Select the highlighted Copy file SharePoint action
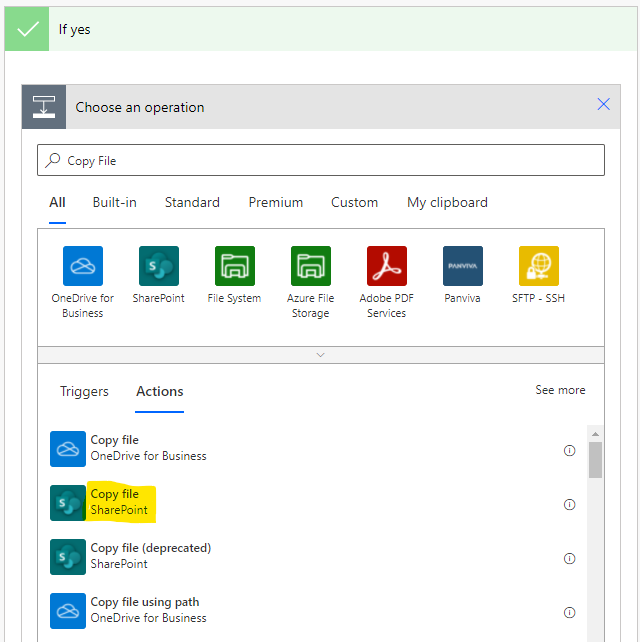Image resolution: width=640 pixels, height=642 pixels. (313, 503)
